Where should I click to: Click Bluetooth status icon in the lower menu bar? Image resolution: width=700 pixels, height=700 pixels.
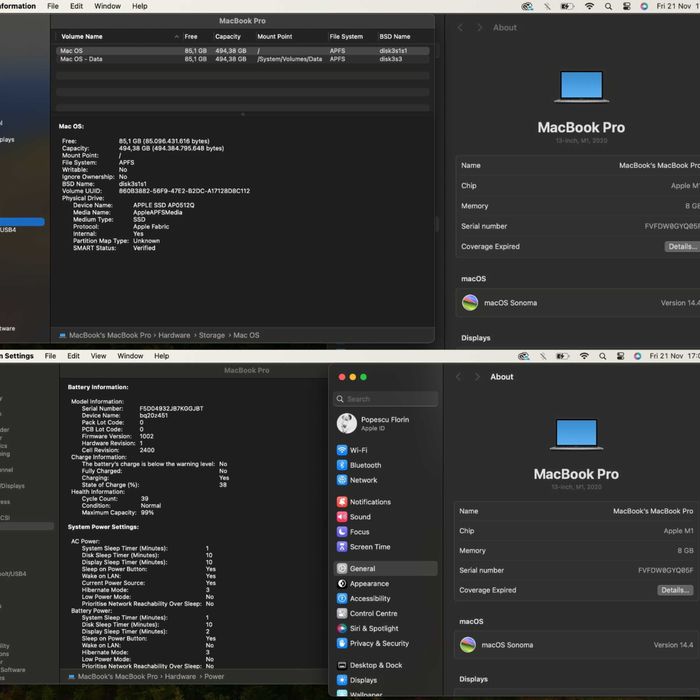[543, 356]
